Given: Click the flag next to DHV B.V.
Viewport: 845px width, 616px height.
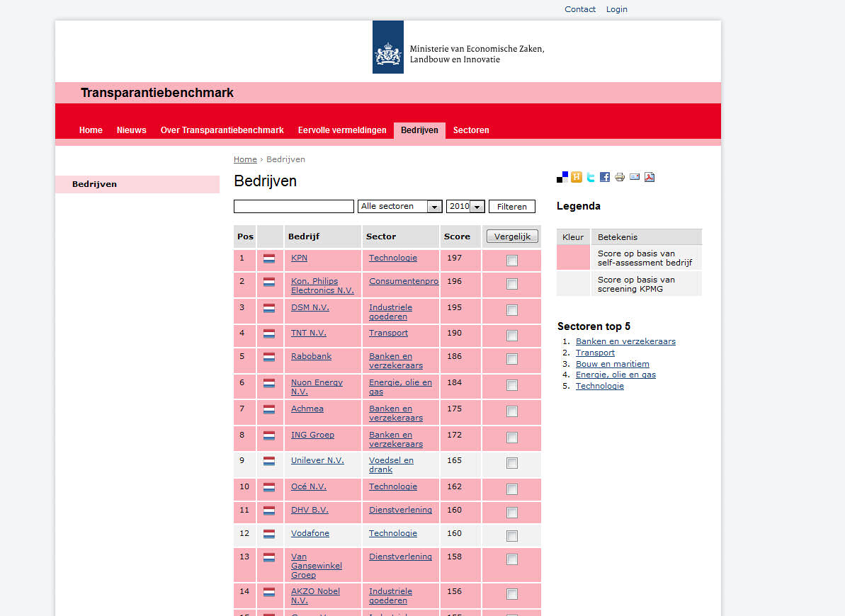Looking at the screenshot, I should 269,511.
